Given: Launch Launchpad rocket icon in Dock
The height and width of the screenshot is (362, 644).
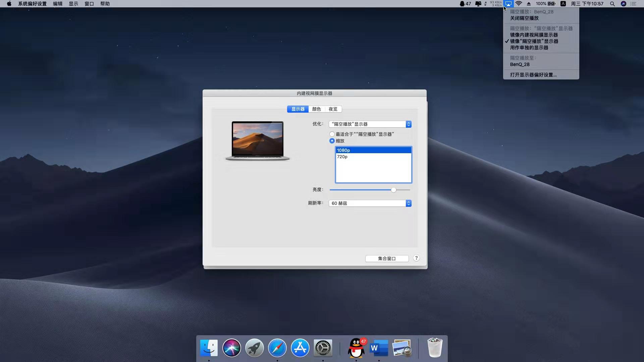Looking at the screenshot, I should 254,348.
